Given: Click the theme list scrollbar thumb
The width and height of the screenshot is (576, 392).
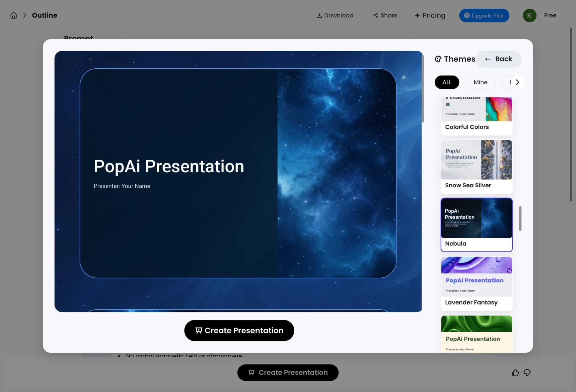Looking at the screenshot, I should pos(520,218).
